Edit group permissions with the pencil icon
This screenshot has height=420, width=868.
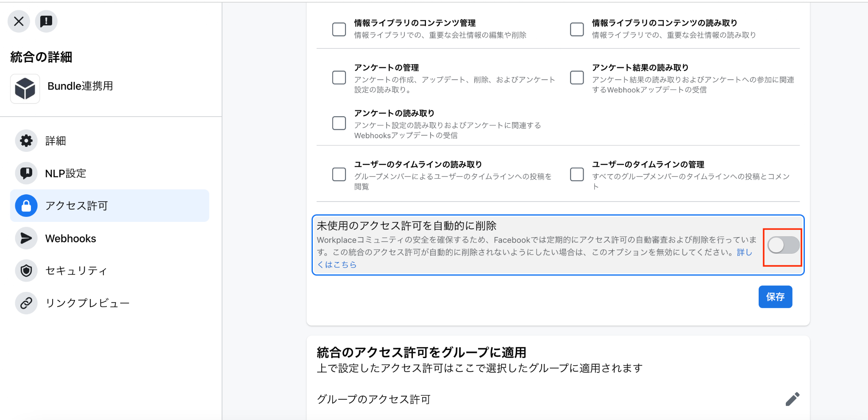click(792, 399)
